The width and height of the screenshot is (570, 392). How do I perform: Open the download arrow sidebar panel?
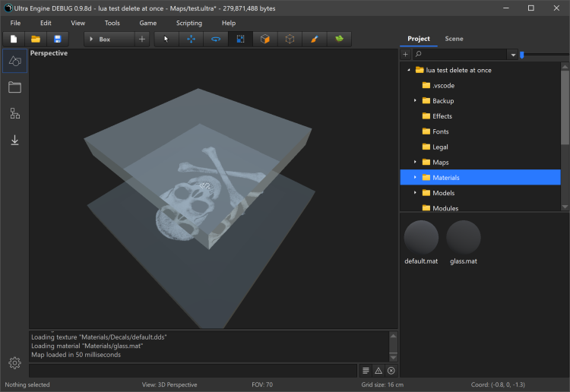[14, 140]
